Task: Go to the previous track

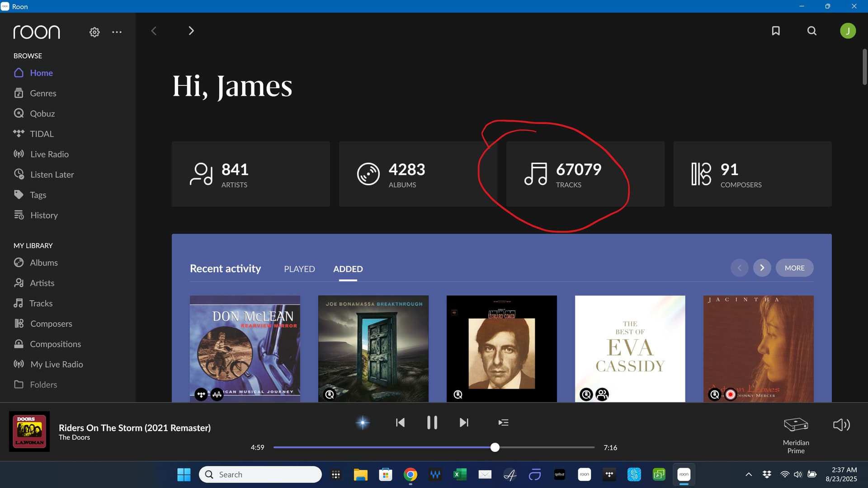Action: (400, 422)
